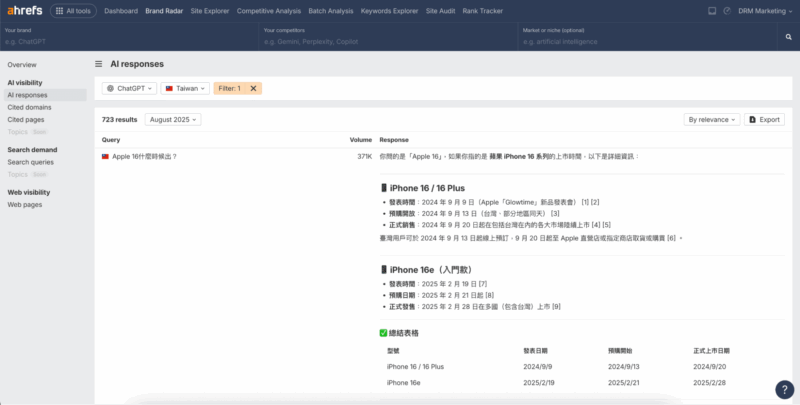Click the search magnifier button

[x=789, y=37]
